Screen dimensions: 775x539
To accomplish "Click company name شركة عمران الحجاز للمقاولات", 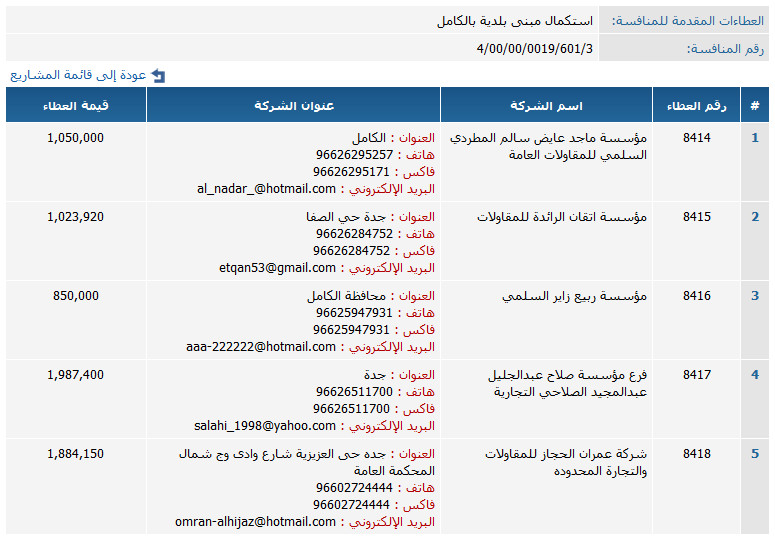I will pos(566,454).
